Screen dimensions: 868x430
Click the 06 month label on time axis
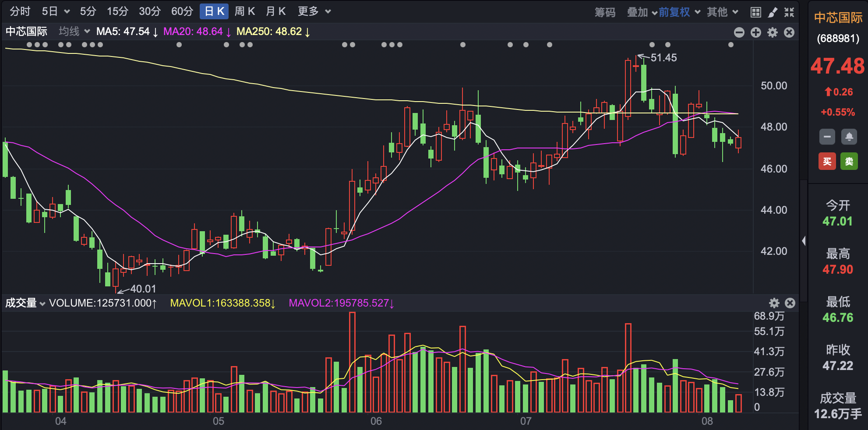[x=376, y=421]
